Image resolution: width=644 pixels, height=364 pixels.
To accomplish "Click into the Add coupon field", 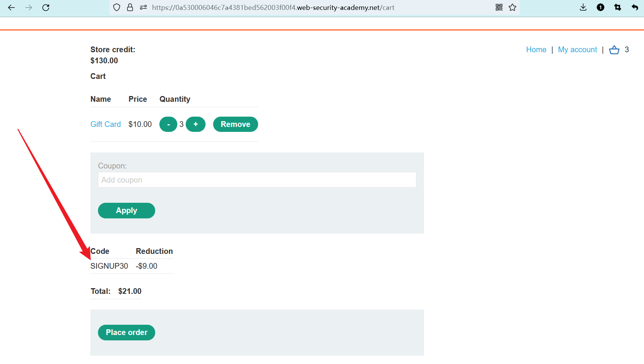I will click(x=257, y=180).
